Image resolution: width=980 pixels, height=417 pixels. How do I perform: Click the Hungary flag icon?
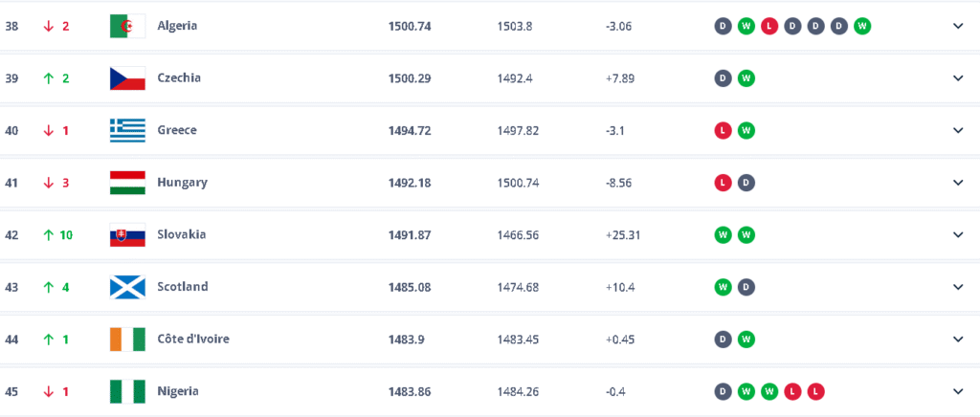[x=127, y=183]
